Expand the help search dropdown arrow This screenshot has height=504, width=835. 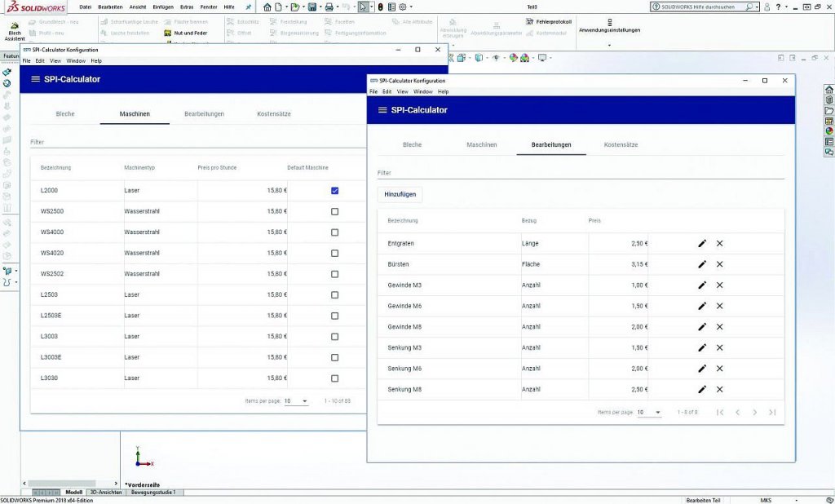coord(757,7)
